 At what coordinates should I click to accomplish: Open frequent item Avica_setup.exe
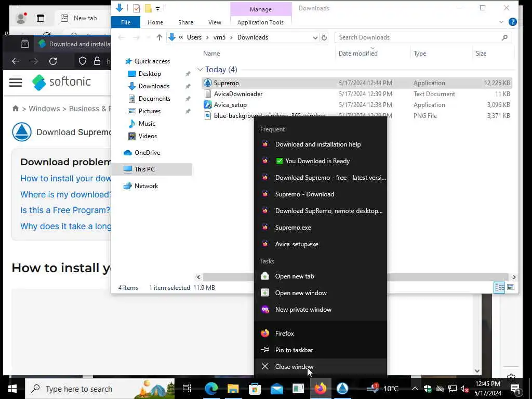coord(320,244)
